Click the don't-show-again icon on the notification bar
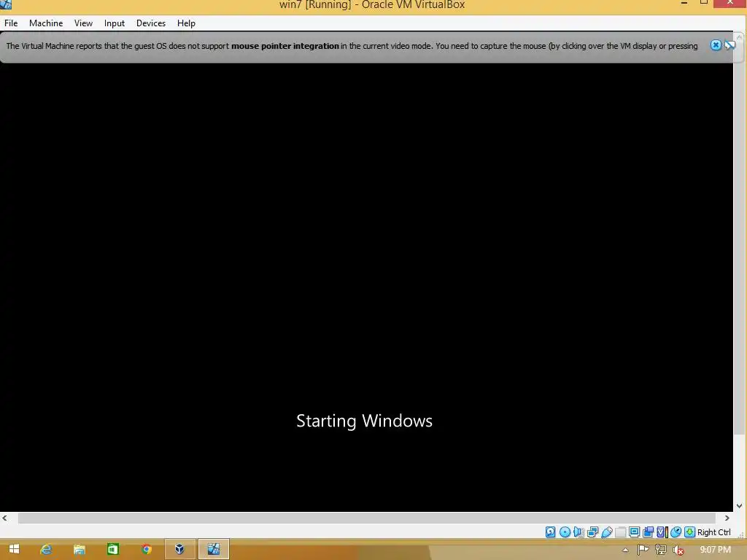 [729, 45]
